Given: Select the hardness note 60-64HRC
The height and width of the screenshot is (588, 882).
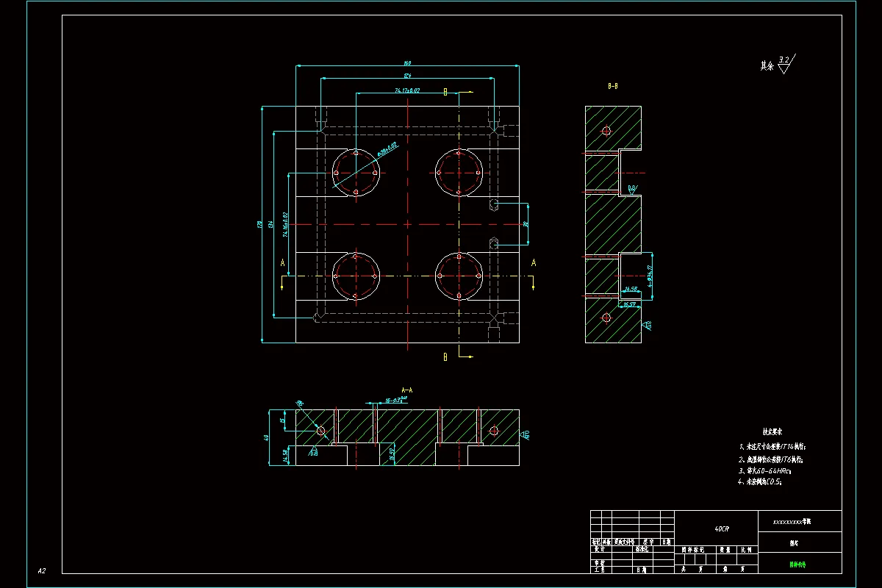Looking at the screenshot, I should (x=764, y=470).
